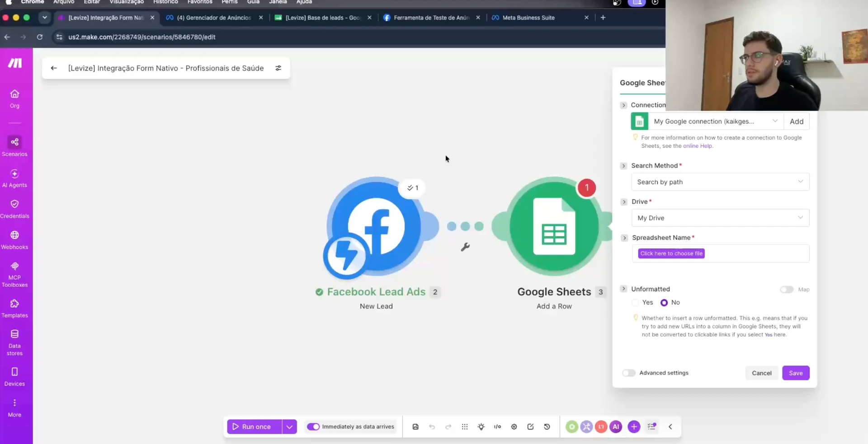Screen dimensions: 868x444
Task: Click the Make logo
Action: 14,63
